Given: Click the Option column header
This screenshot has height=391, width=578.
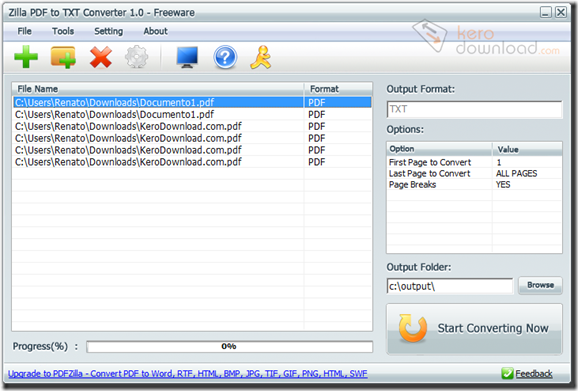Looking at the screenshot, I should (439, 149).
